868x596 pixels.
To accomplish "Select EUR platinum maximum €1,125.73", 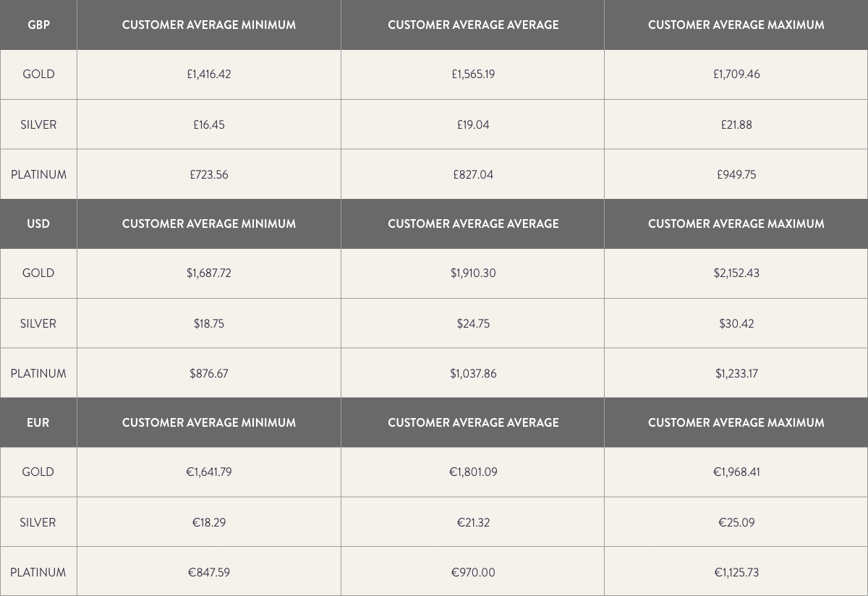I will click(x=736, y=572).
